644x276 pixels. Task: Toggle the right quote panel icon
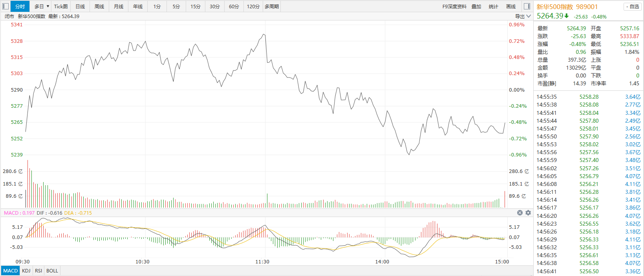point(527,6)
